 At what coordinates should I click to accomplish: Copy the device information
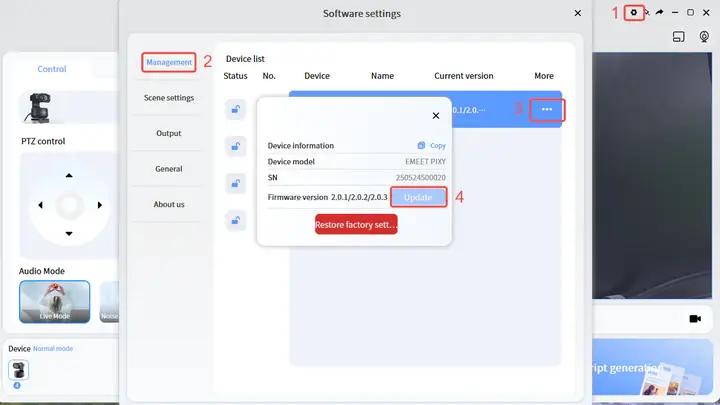point(432,146)
